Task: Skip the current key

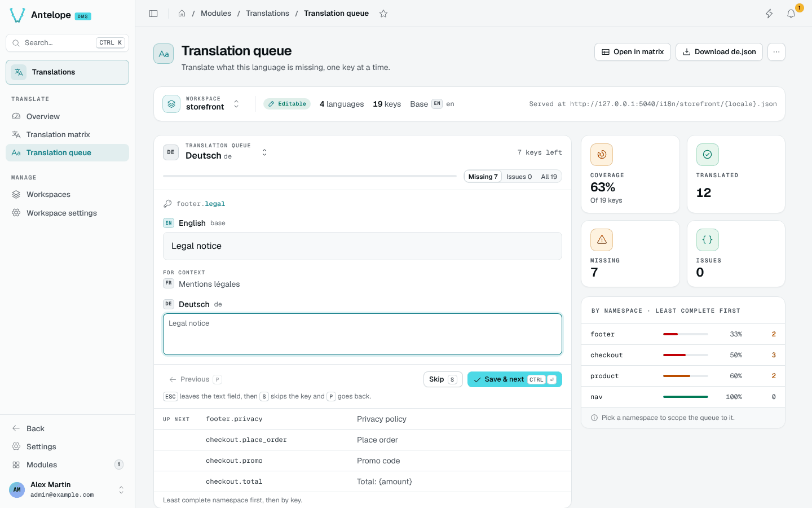Action: [443, 379]
